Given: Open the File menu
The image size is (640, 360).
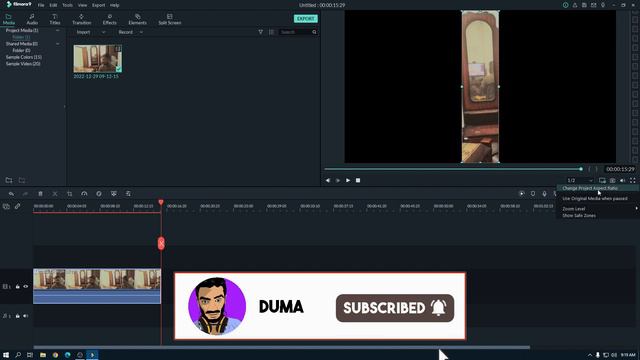Looking at the screenshot, I should (41, 5).
